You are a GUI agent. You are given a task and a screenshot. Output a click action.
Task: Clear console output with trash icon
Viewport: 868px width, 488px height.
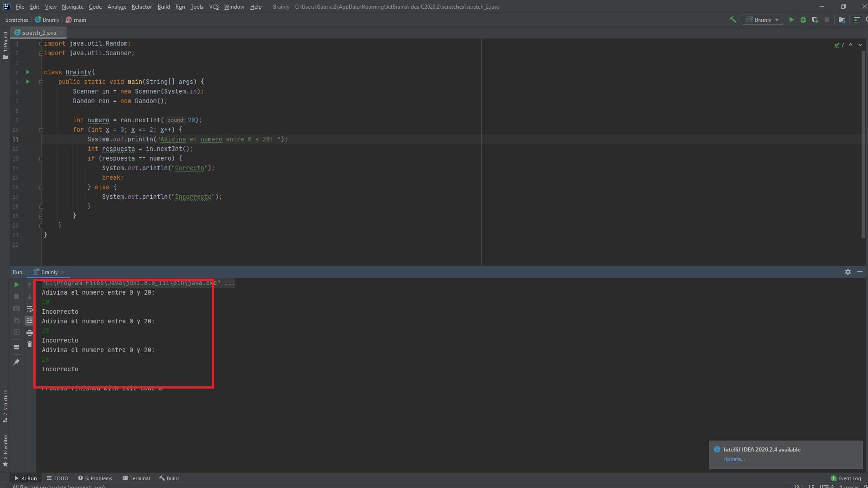click(x=30, y=344)
